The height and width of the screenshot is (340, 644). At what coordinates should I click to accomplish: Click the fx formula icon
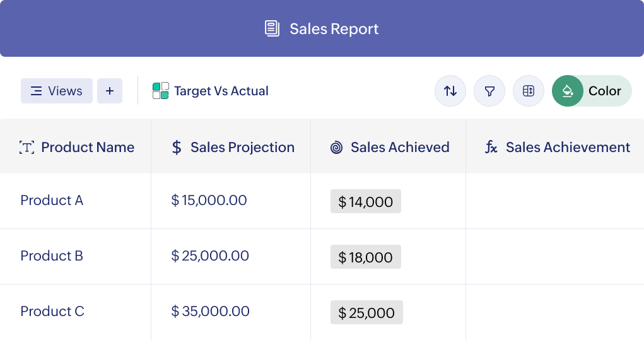point(491,148)
